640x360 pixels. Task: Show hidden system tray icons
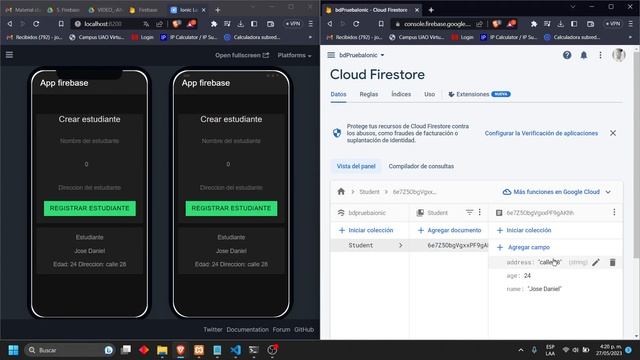click(521, 350)
